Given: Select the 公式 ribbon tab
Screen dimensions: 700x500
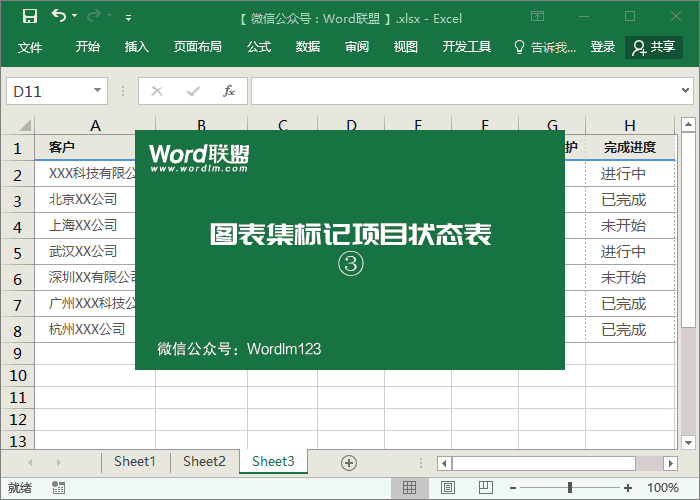Looking at the screenshot, I should pos(259,47).
